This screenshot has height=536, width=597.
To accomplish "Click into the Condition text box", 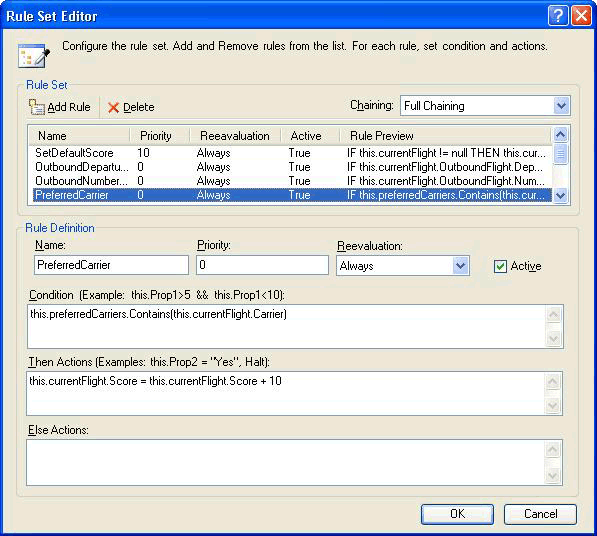I will pos(287,327).
